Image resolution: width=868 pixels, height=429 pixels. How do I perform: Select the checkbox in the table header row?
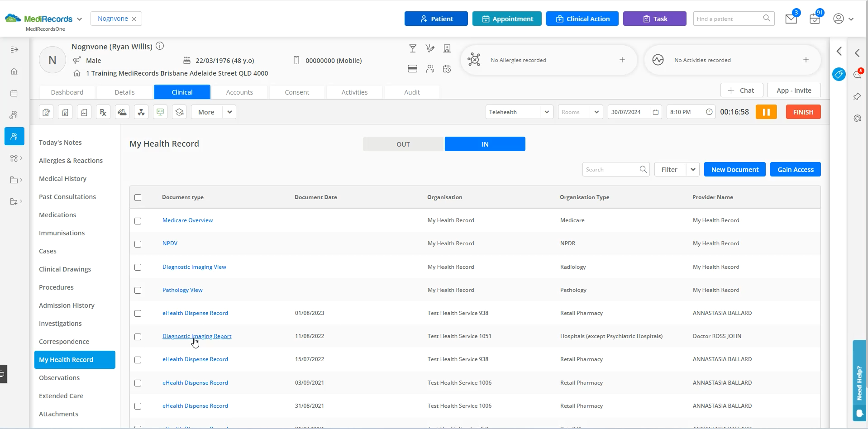(x=138, y=197)
